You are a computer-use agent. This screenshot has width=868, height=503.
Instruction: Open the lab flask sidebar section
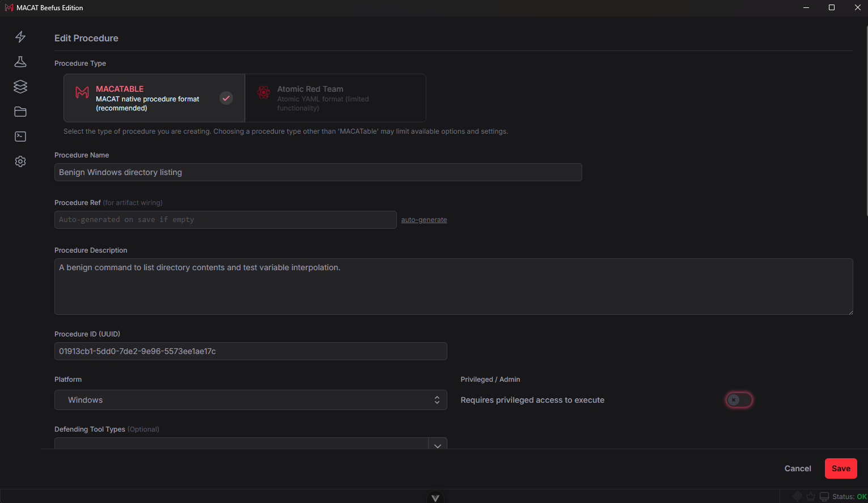coord(20,62)
